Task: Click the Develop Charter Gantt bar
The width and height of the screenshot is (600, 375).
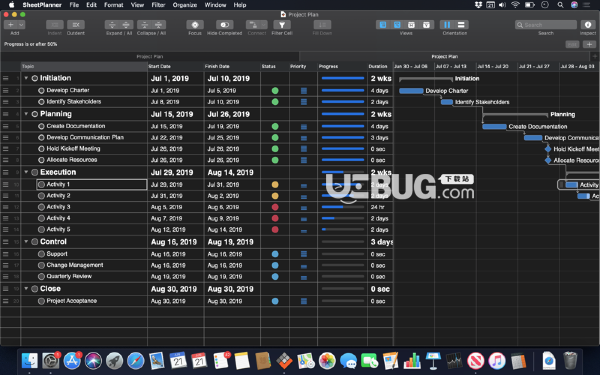Action: 411,91
